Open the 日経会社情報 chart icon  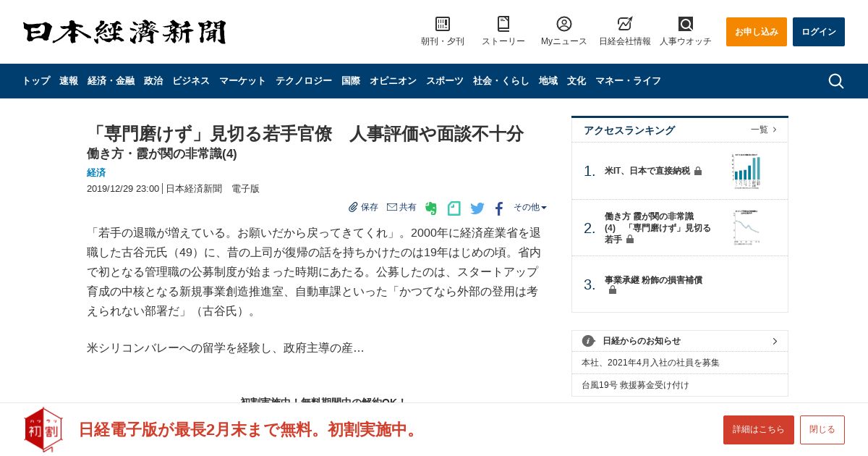coord(625,24)
